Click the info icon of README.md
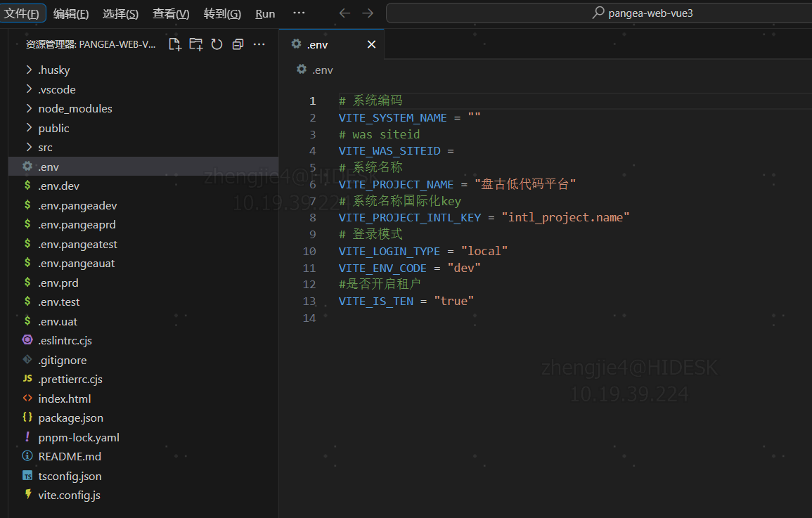Viewport: 812px width, 518px height. pyautogui.click(x=27, y=456)
